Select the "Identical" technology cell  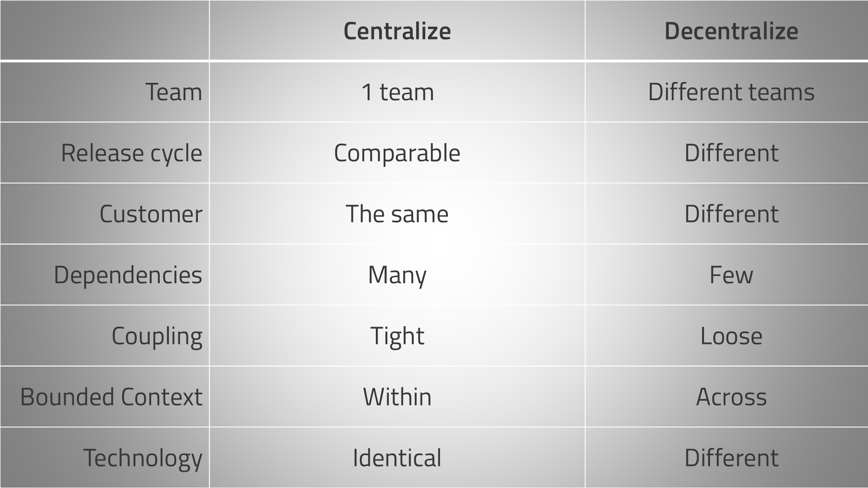click(397, 458)
